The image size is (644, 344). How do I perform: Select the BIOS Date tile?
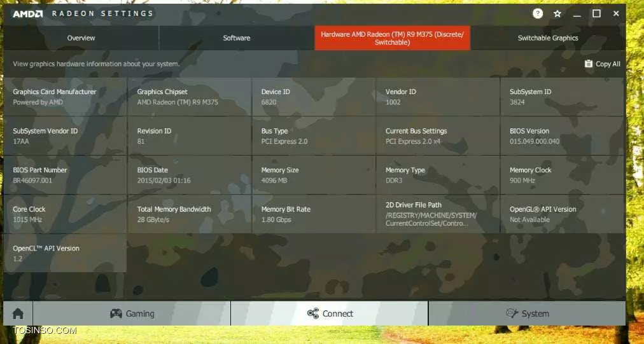[x=190, y=175]
